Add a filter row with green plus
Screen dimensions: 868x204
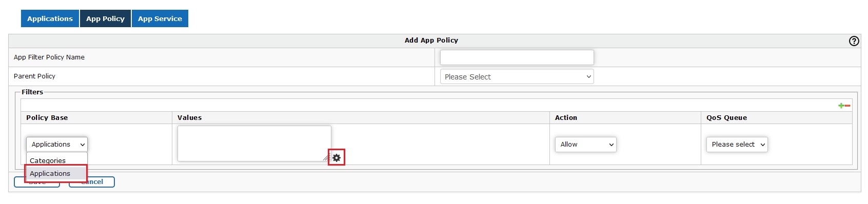841,106
